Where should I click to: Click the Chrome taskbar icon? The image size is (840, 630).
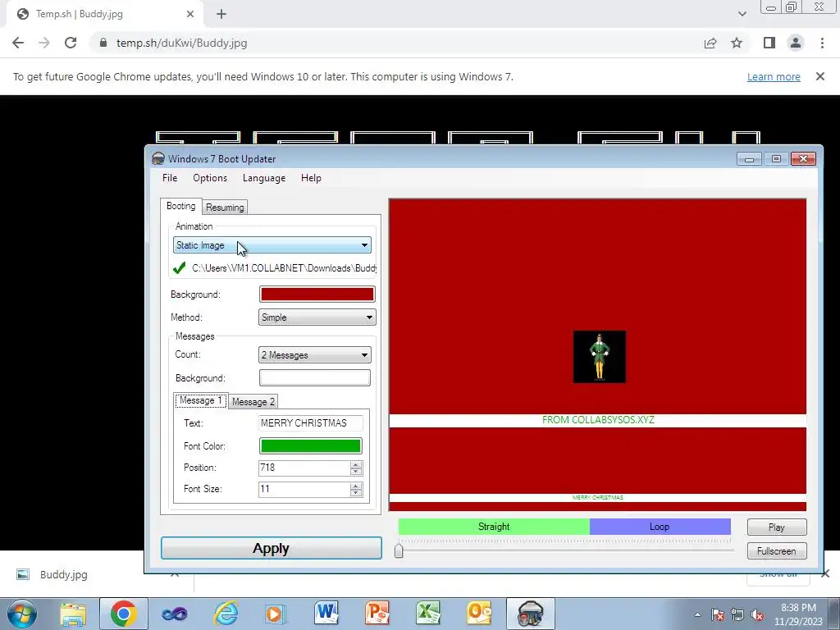coord(123,614)
